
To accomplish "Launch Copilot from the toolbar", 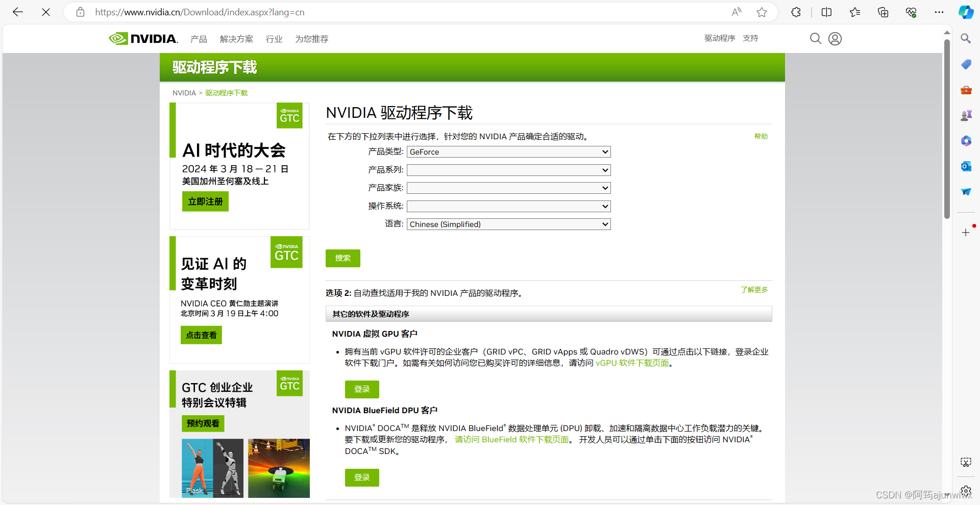I will click(x=966, y=12).
